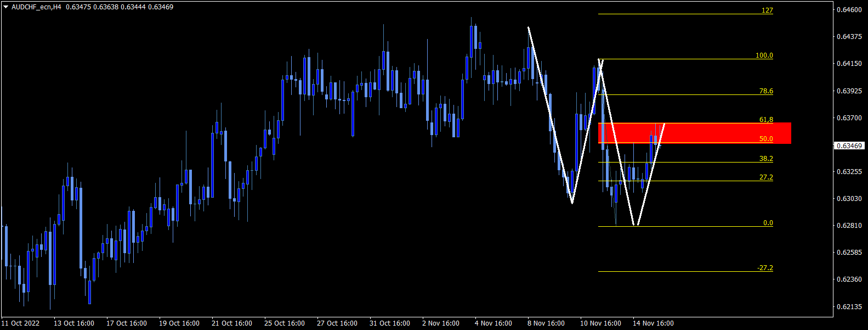
Task: Click the OHLC values 0.63475 0.63638 0.63444 0.63469
Action: (x=120, y=7)
